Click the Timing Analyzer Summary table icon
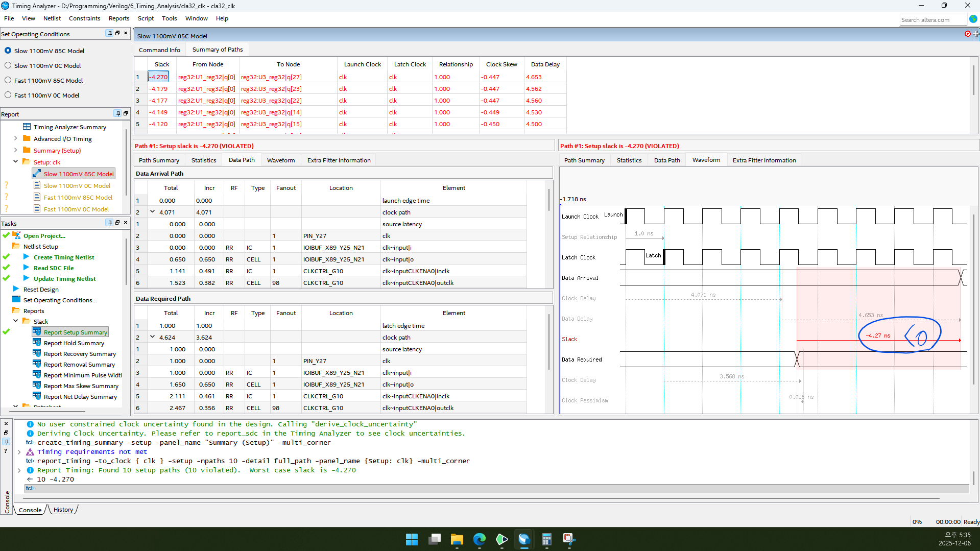 click(27, 127)
